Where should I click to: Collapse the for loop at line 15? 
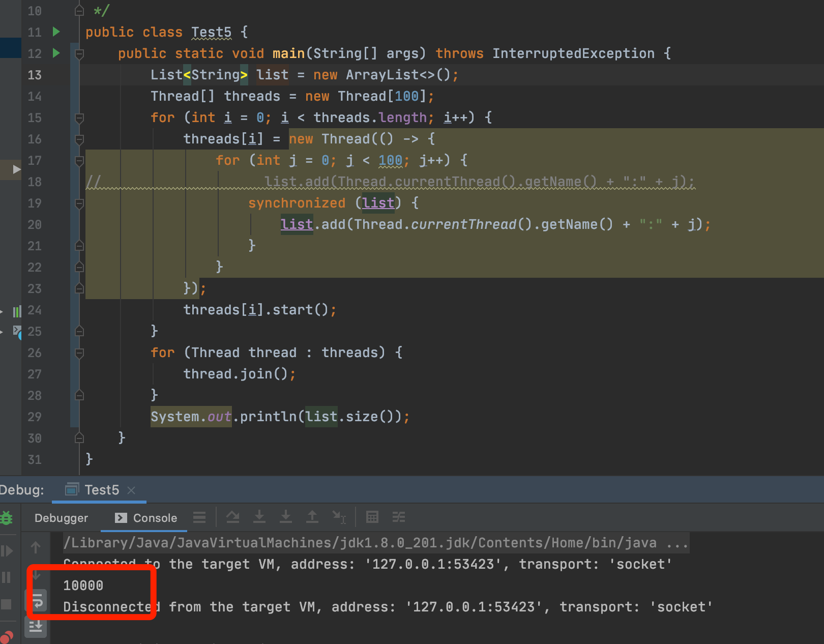pos(79,118)
